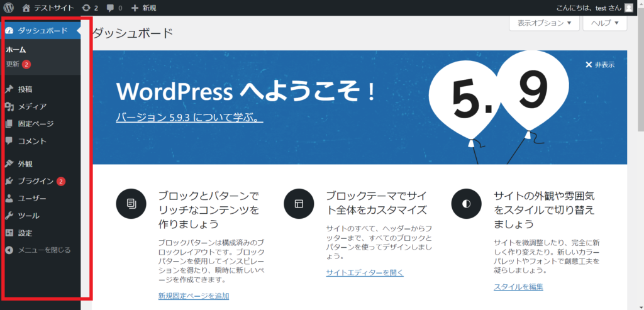The image size is (644, 310).
Task: Click the sliders icon beside 設定
Action: pyautogui.click(x=9, y=233)
